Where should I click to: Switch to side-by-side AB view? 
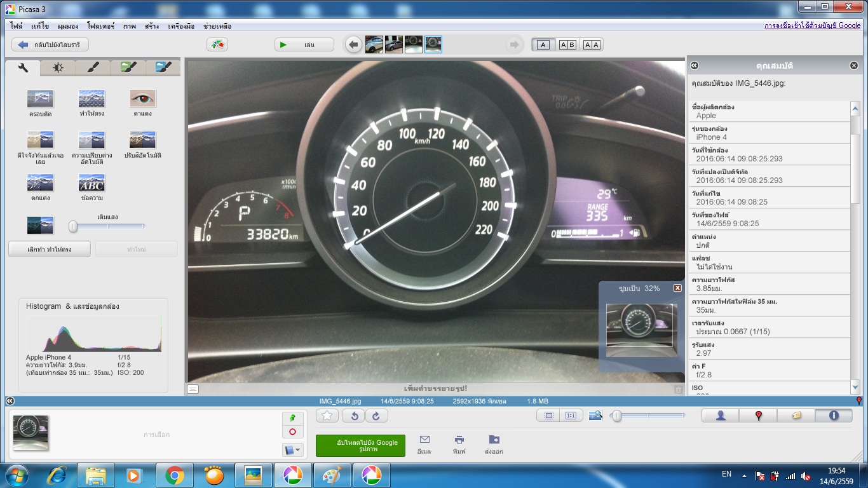567,44
